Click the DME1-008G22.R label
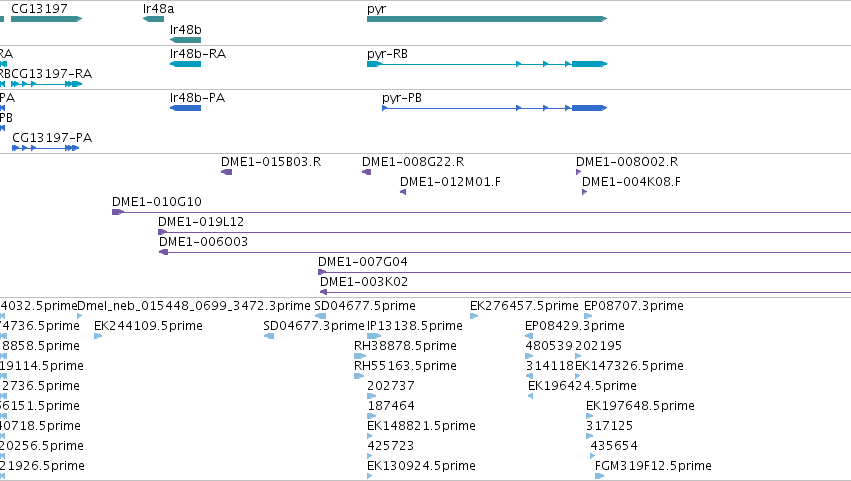 (x=413, y=162)
